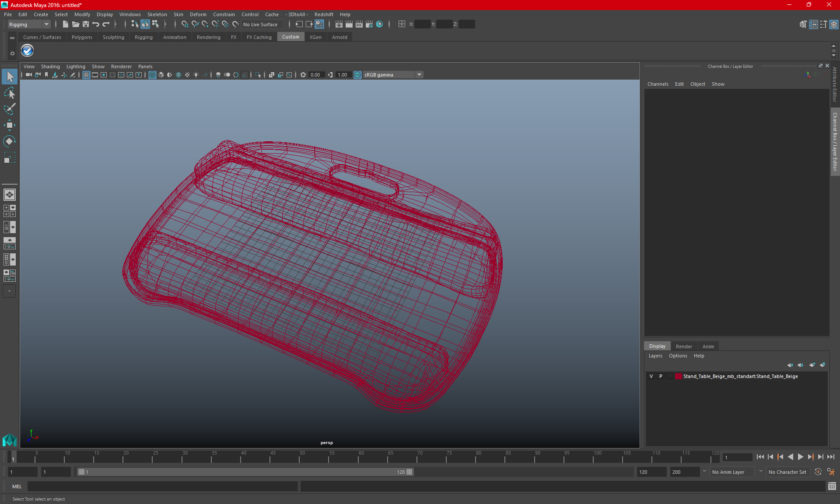
Task: Switch to the Anim layer tab
Action: pyautogui.click(x=708, y=346)
